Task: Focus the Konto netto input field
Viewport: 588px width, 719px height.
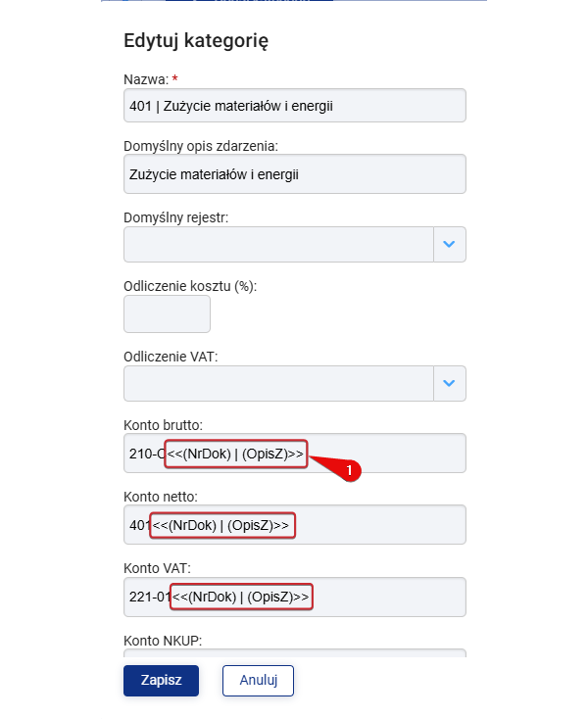Action: click(x=294, y=525)
